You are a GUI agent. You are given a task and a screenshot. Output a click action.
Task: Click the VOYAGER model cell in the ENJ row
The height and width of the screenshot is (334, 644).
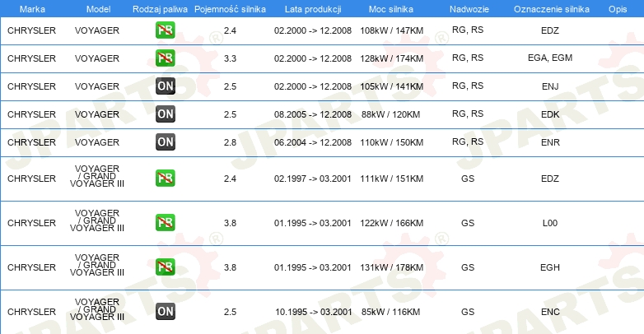pos(97,86)
